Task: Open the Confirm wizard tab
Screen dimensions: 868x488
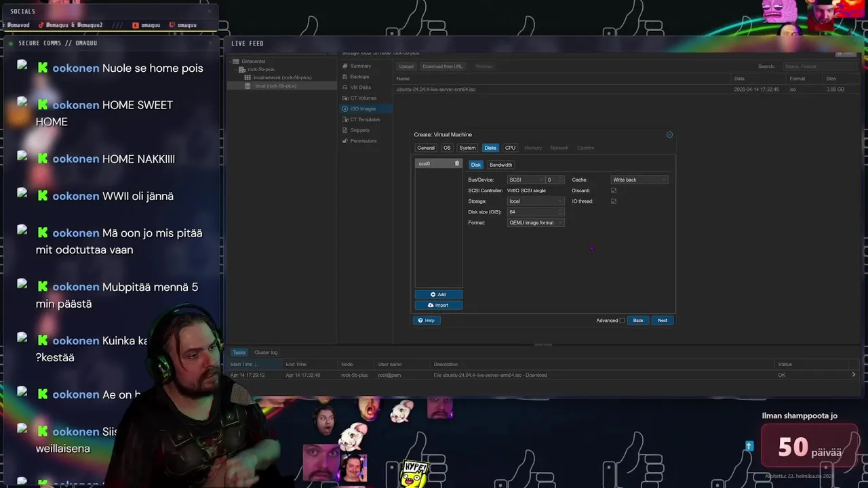Action: (x=585, y=148)
